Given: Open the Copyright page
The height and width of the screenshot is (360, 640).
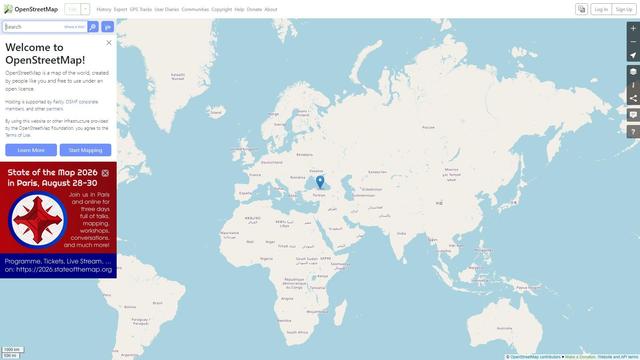Looking at the screenshot, I should pyautogui.click(x=222, y=9).
